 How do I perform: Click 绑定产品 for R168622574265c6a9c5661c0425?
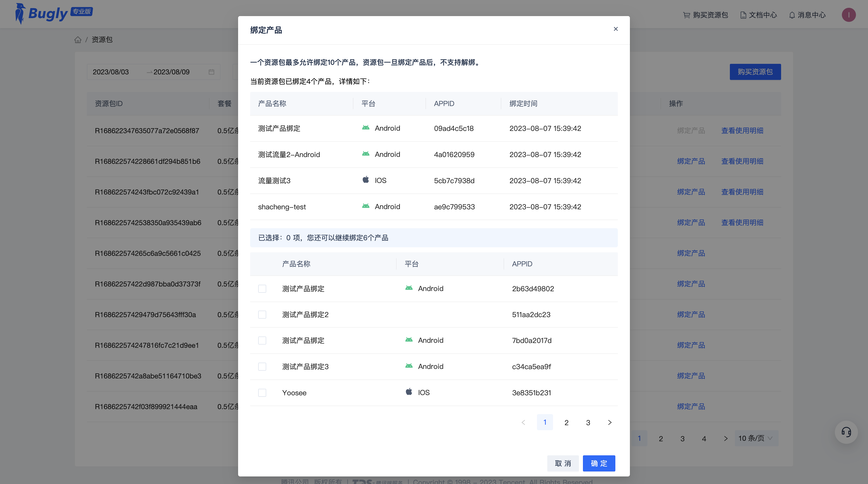coord(691,254)
